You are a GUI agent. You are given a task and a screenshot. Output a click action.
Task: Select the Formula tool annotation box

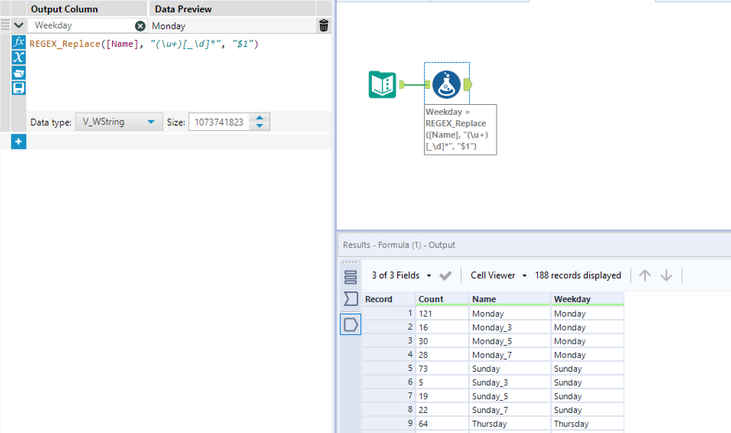click(460, 129)
